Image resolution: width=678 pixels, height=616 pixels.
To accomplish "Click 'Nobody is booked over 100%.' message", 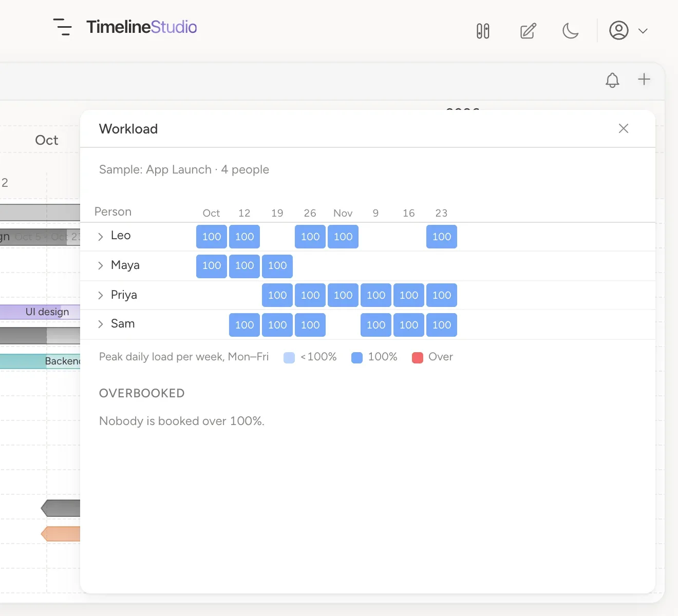I will (182, 421).
